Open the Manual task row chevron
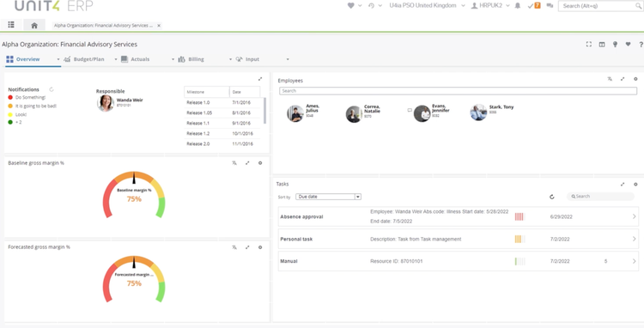Image resolution: width=644 pixels, height=328 pixels. coord(635,261)
